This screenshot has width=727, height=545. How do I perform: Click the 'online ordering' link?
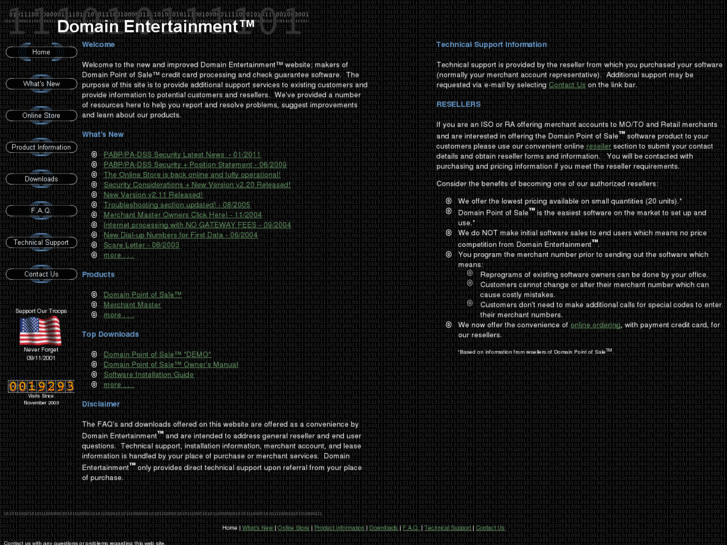click(x=595, y=325)
